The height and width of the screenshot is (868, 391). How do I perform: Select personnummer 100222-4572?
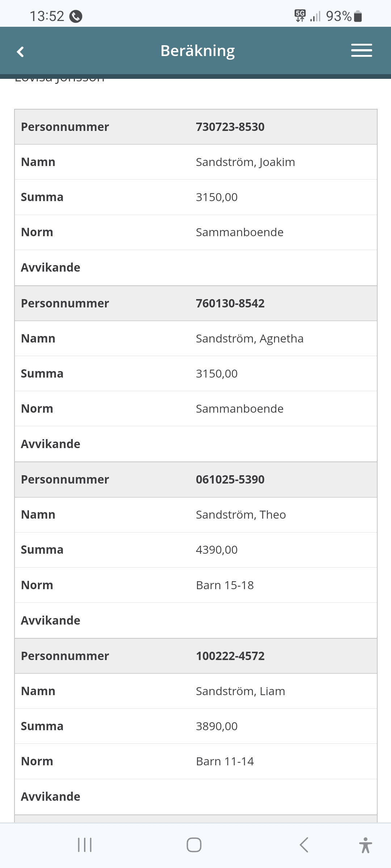(x=230, y=656)
